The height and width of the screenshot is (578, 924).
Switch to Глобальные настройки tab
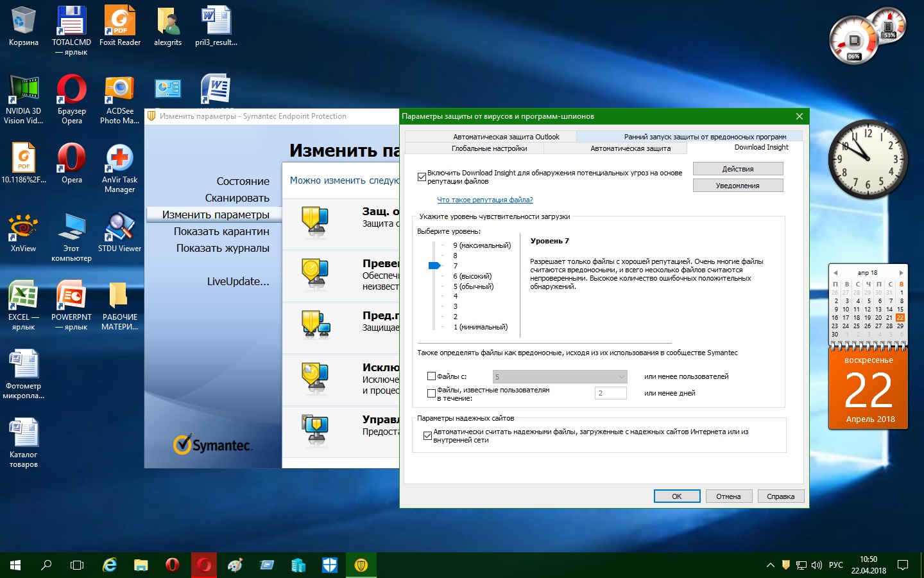pyautogui.click(x=489, y=148)
